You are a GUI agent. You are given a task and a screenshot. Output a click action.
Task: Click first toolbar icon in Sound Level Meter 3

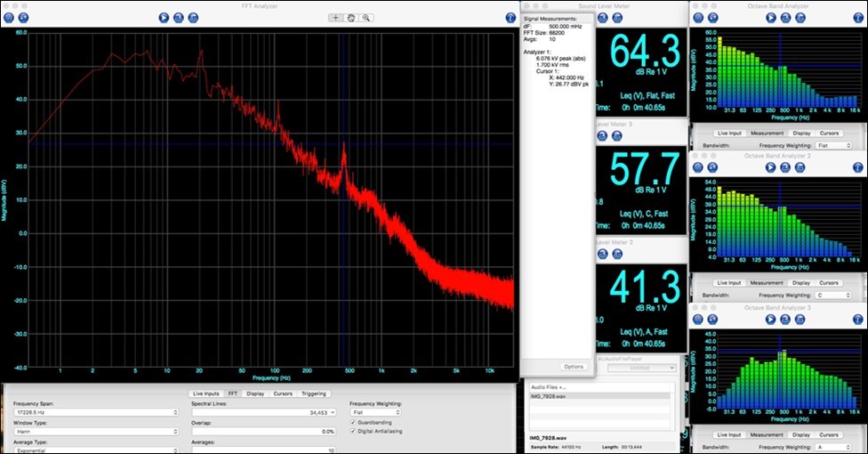pyautogui.click(x=602, y=135)
